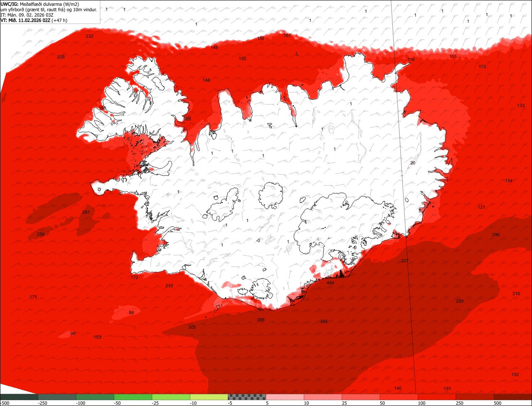Click the value 154 off the east coast

[x=509, y=181]
